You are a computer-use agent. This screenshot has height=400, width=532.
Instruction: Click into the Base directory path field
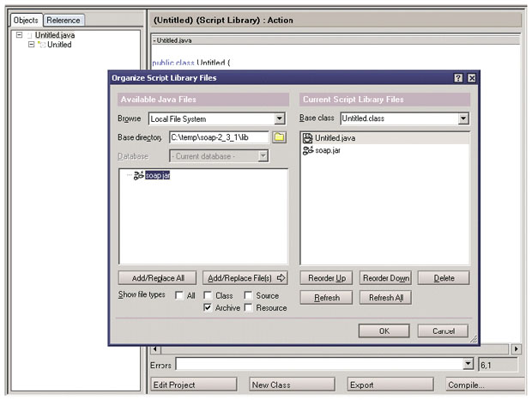(219, 137)
